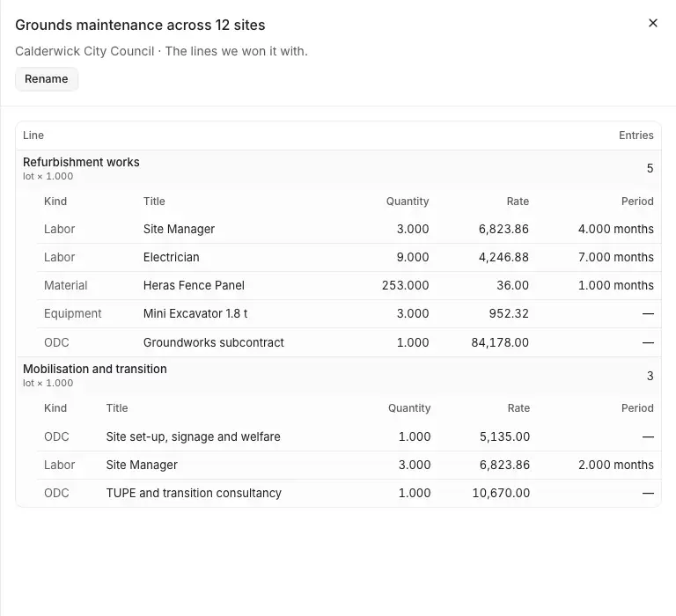The image size is (676, 616).
Task: Click entries count 5 for Refurbishment works
Action: pyautogui.click(x=650, y=169)
